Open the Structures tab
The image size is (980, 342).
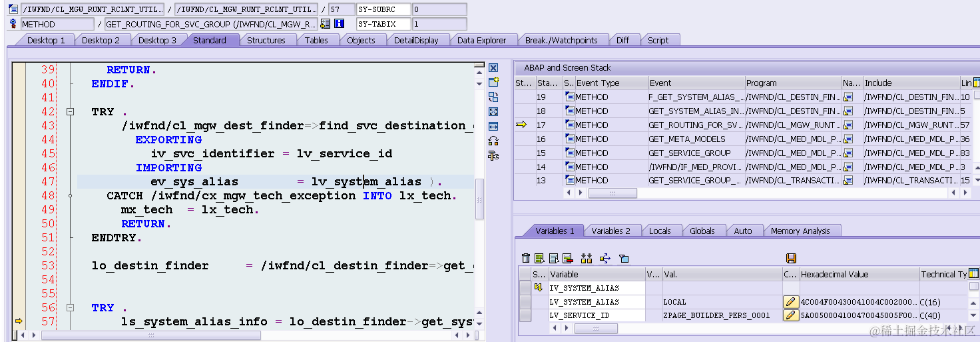(x=266, y=40)
